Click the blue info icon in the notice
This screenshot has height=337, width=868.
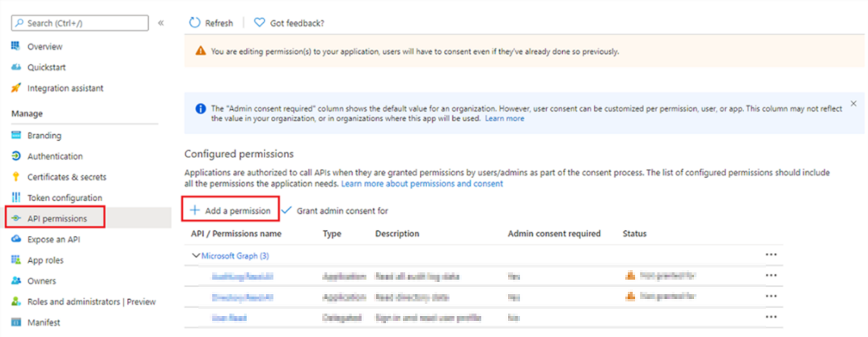[x=201, y=108]
